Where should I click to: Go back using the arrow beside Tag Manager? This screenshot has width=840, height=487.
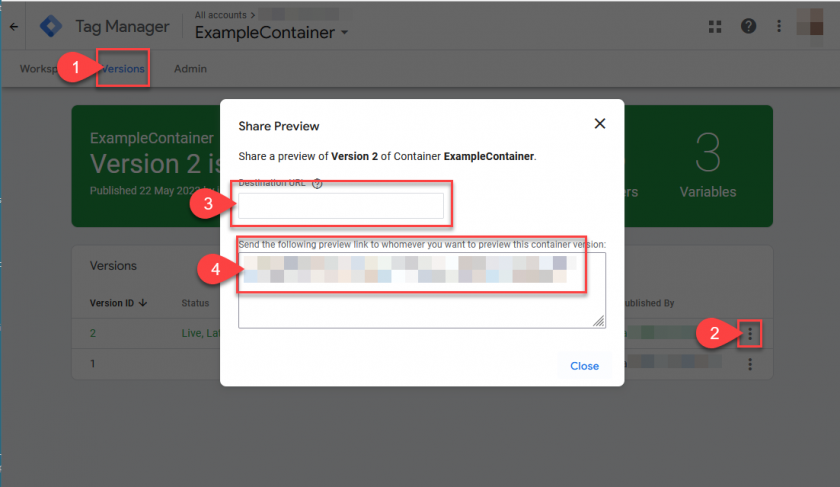(x=14, y=26)
